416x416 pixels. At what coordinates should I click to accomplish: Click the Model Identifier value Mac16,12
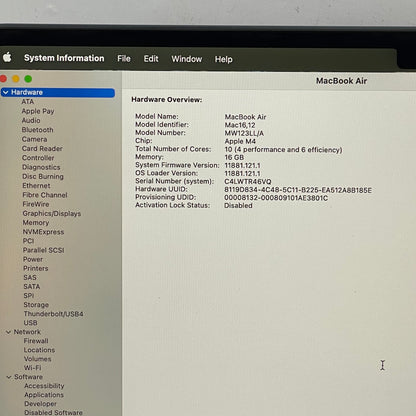(x=240, y=125)
